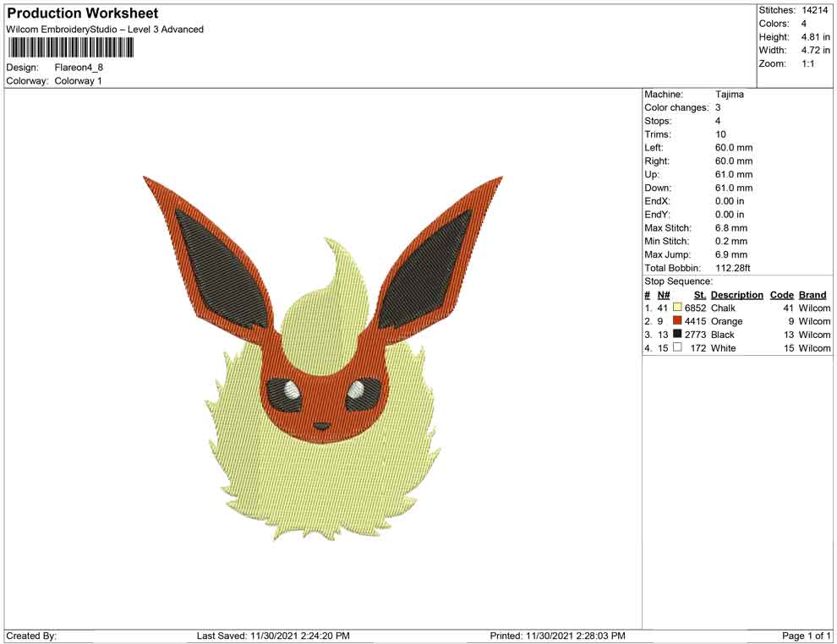837x644 pixels.
Task: Click the Colorway 1 value
Action: (78, 81)
